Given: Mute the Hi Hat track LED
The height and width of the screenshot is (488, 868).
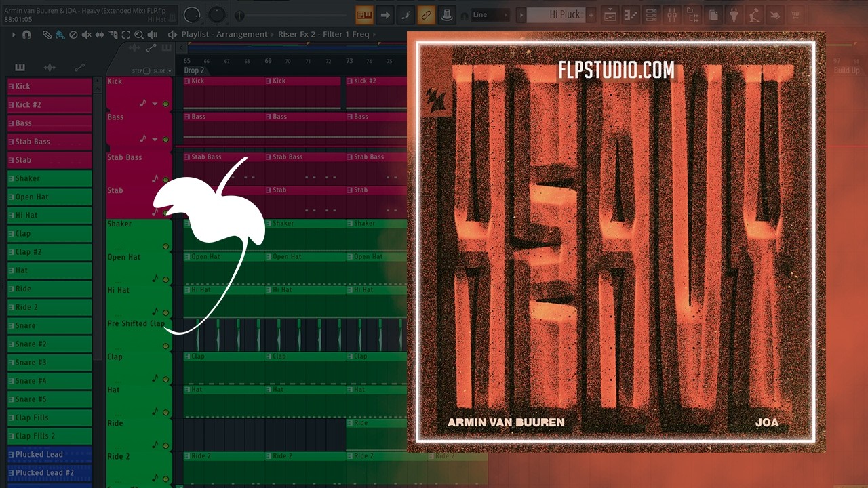Looking at the screenshot, I should (x=165, y=312).
